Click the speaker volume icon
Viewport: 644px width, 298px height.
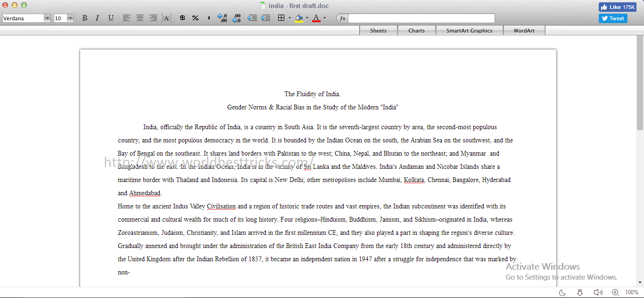598,292
